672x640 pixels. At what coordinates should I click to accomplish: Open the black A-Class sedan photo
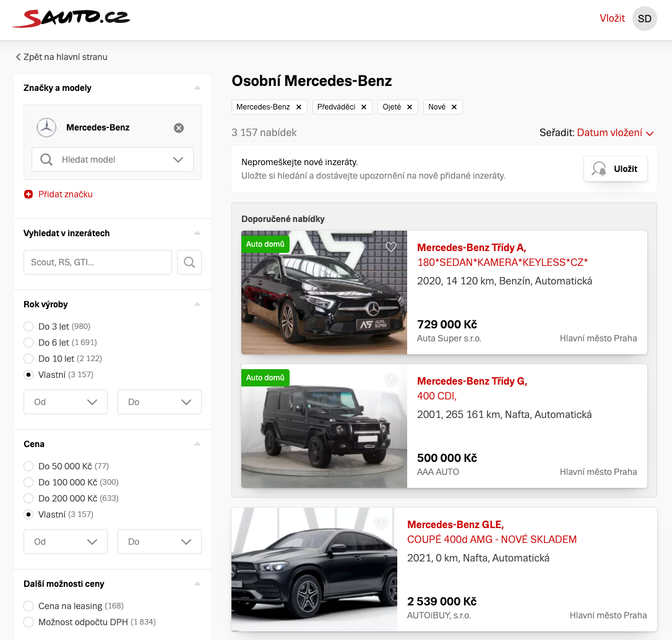tap(324, 292)
